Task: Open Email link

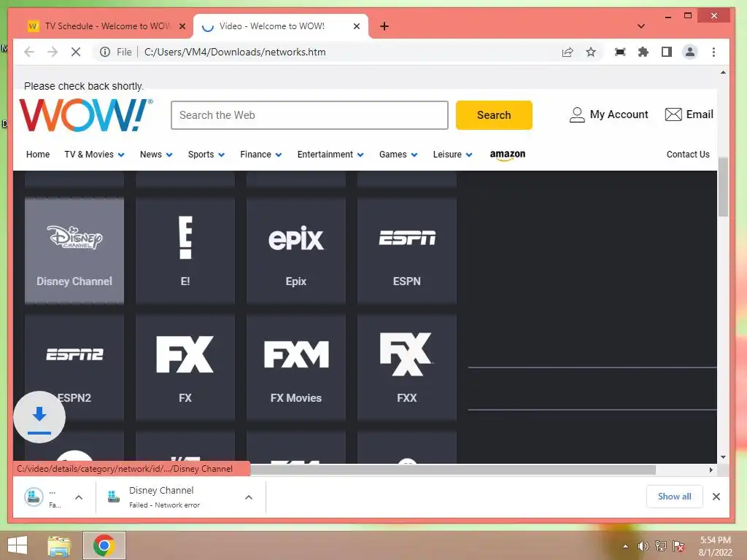Action: click(689, 114)
